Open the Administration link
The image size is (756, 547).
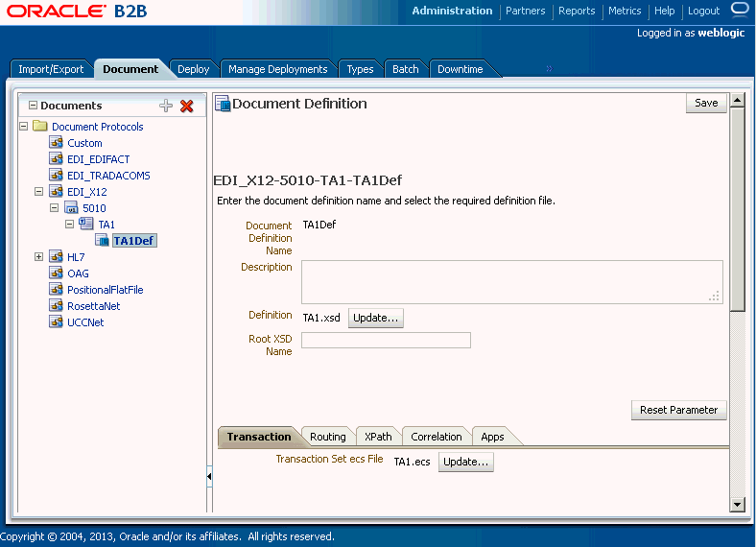pos(452,11)
